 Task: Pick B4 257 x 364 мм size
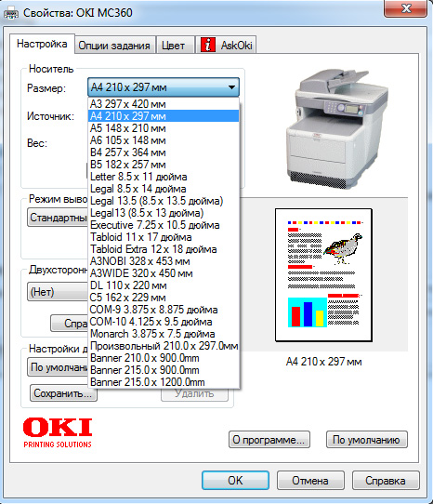[164, 153]
